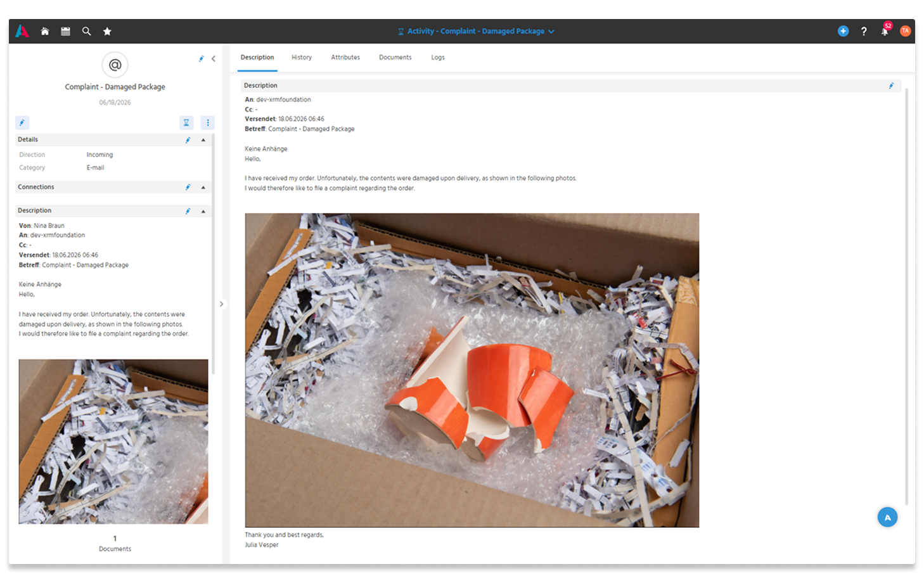
Task: Edit sidebar Description section pencil icon
Action: [x=188, y=210]
